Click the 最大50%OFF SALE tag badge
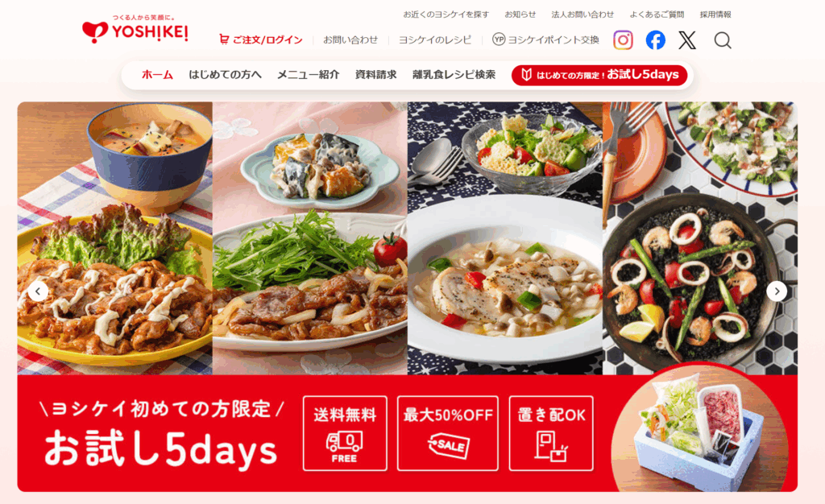The height and width of the screenshot is (504, 825). [x=447, y=433]
